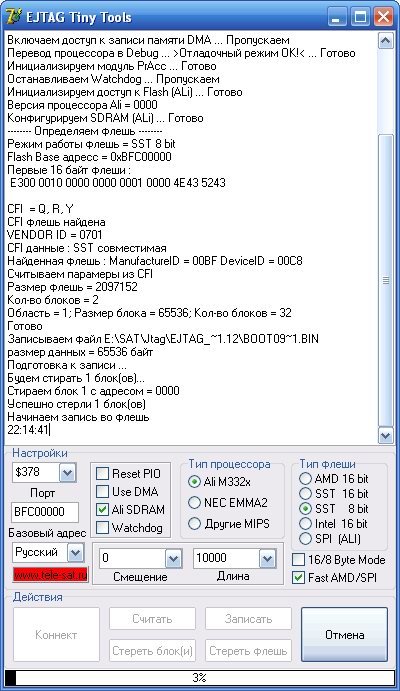400x691 pixels.
Task: Click the BFC00000 base address field
Action: [45, 512]
